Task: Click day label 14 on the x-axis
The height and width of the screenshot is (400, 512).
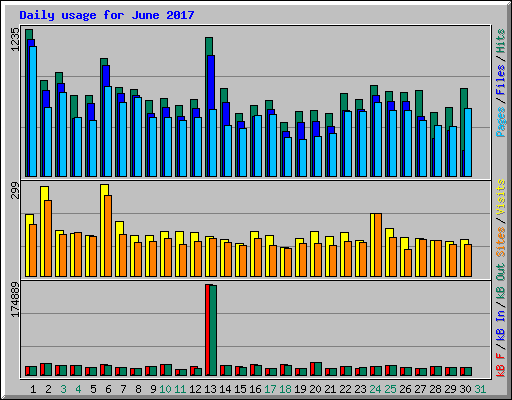Action: (225, 389)
